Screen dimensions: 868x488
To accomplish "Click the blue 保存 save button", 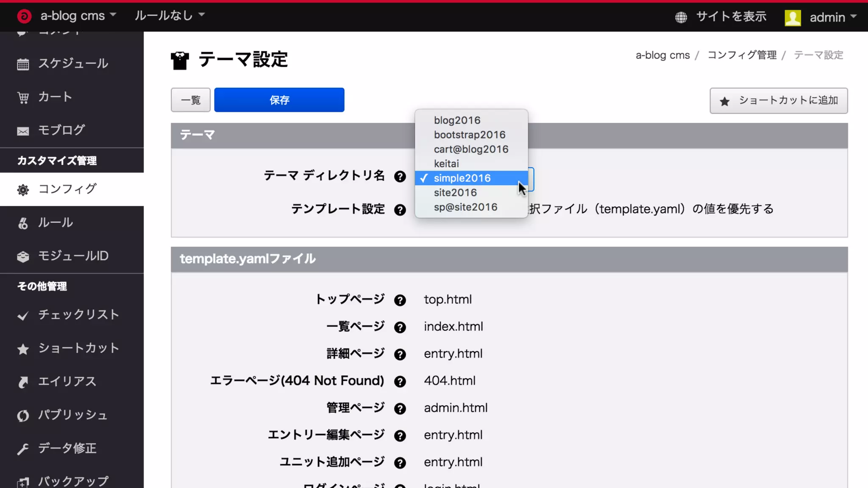I will (279, 100).
